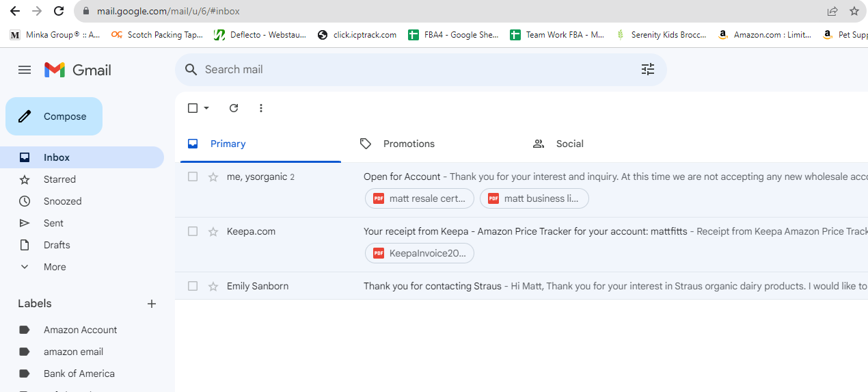The image size is (868, 392).
Task: Select the Keepa.com email checkbox
Action: 193,231
